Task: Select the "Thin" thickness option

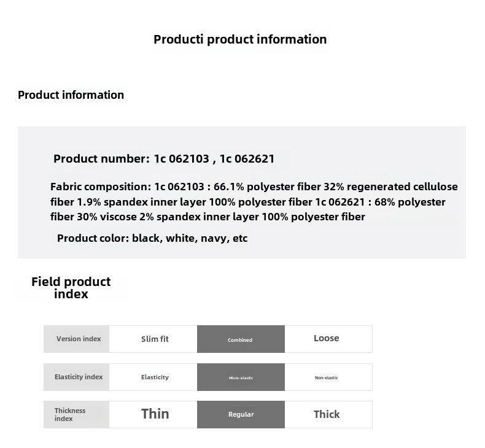Action: 155,414
